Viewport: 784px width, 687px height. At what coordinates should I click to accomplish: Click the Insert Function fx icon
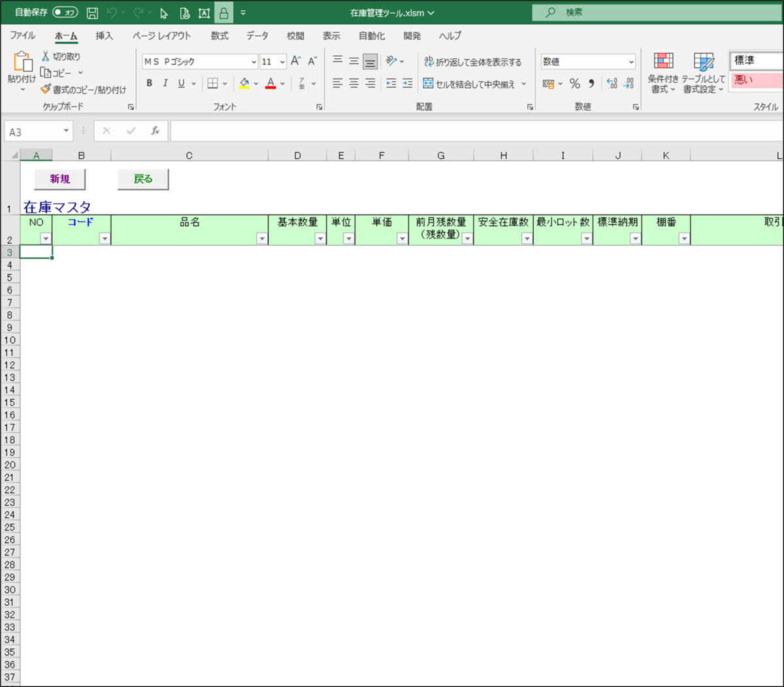[x=155, y=131]
